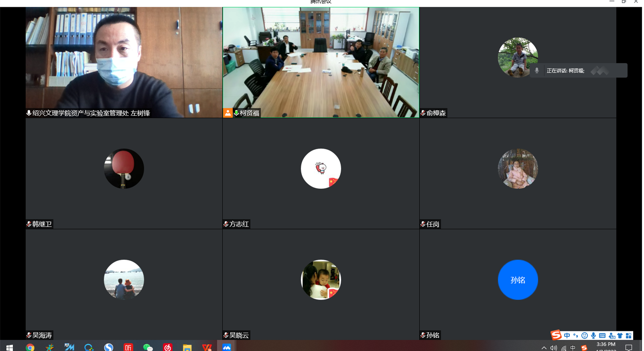
Task: Click Sogou voice input microphone icon
Action: [593, 335]
